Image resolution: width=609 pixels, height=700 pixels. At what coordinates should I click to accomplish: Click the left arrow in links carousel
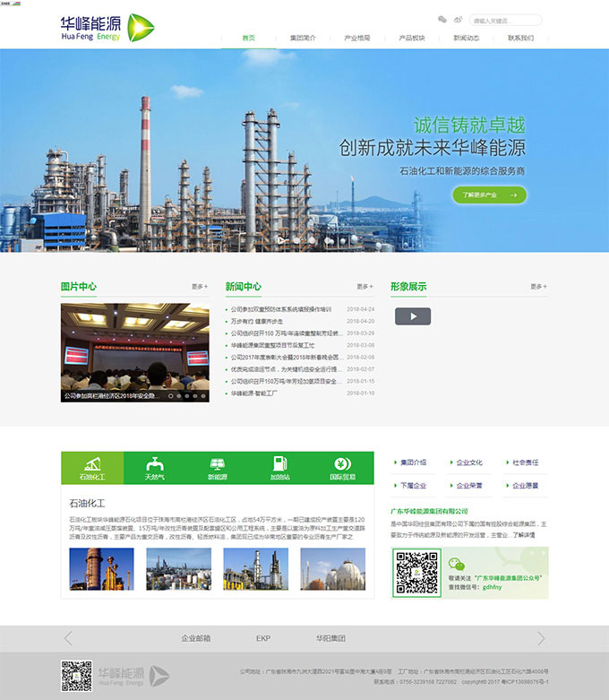(x=68, y=638)
